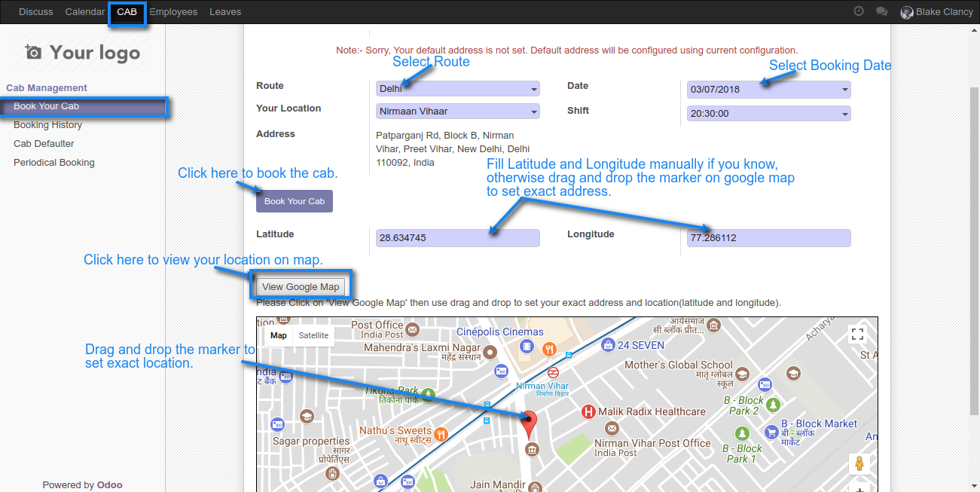The height and width of the screenshot is (492, 980).
Task: Click Jain Mandir label on map
Action: [496, 485]
